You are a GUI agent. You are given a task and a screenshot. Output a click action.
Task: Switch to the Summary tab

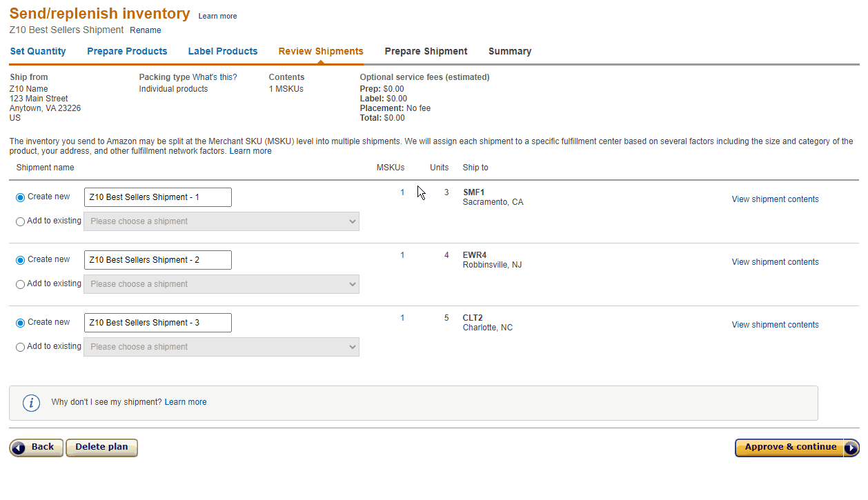click(x=510, y=51)
